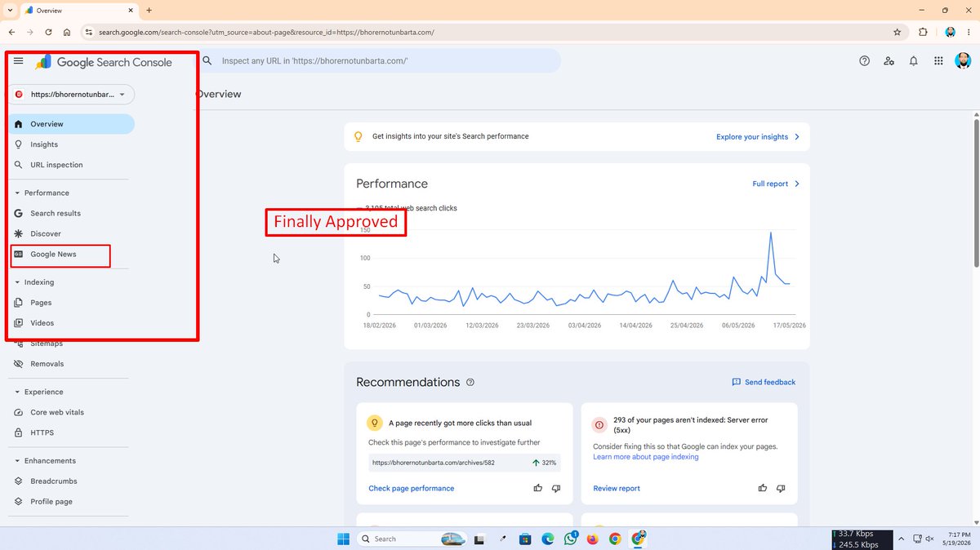Click Send feedback
980x550 pixels.
pos(764,382)
